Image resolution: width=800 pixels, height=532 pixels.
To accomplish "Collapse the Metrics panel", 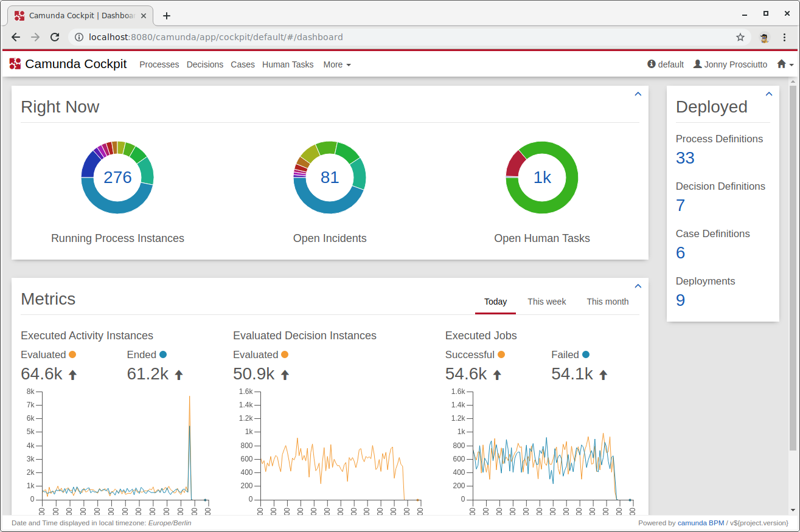I will coord(638,286).
